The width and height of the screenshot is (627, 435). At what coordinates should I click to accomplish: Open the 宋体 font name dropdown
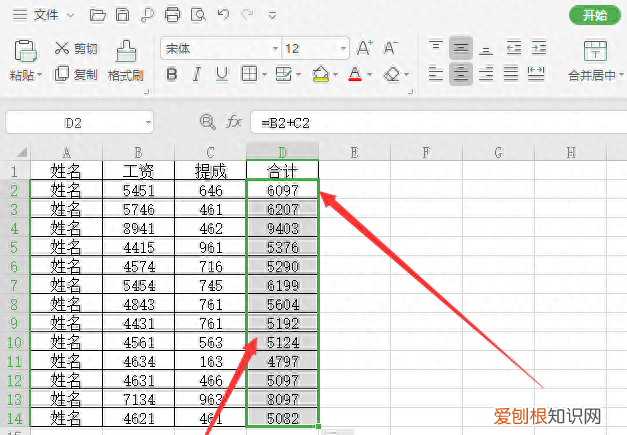[275, 49]
